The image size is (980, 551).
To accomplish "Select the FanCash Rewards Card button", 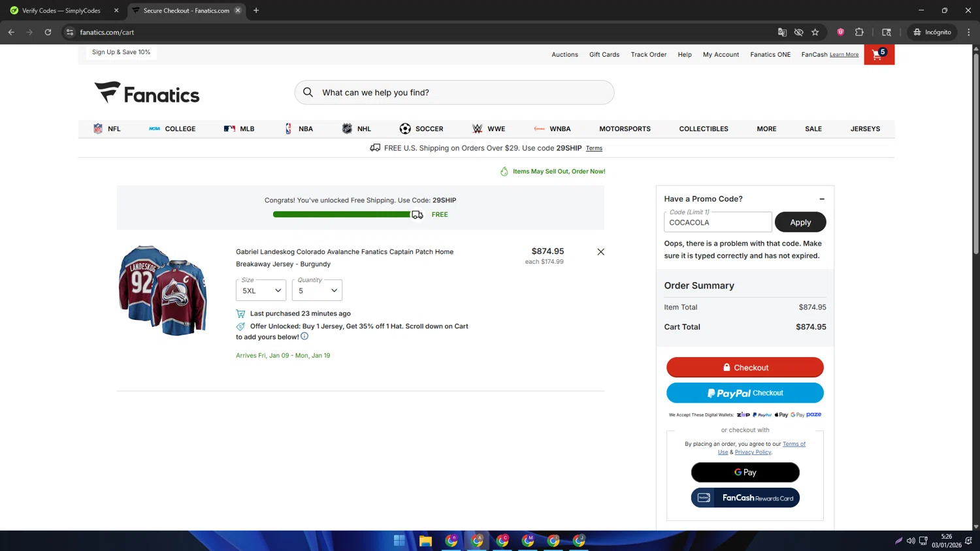I will point(745,497).
